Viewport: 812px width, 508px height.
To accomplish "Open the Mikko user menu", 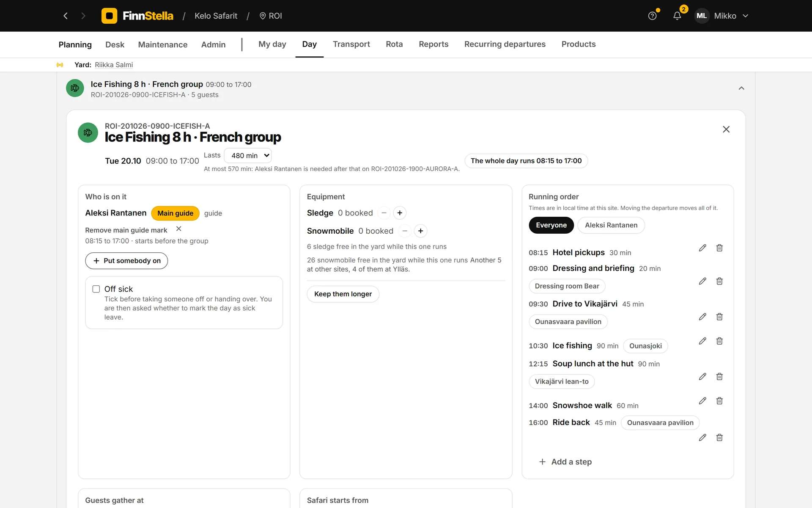I will (722, 16).
